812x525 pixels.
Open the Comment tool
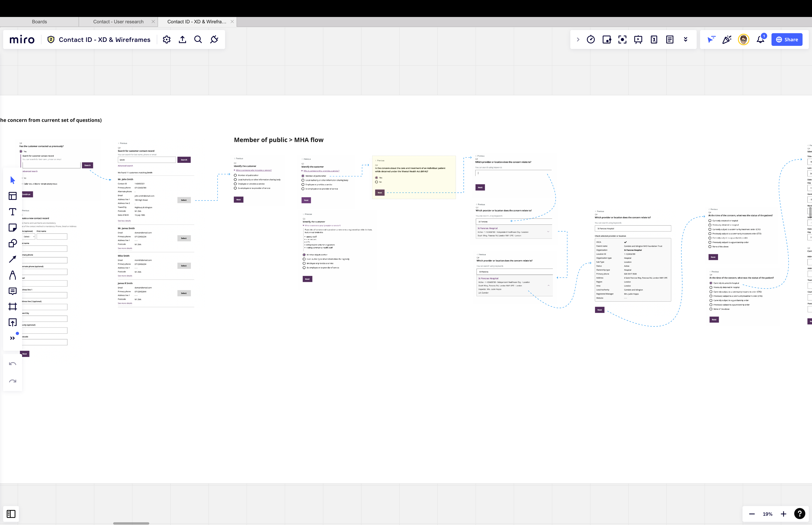tap(13, 291)
